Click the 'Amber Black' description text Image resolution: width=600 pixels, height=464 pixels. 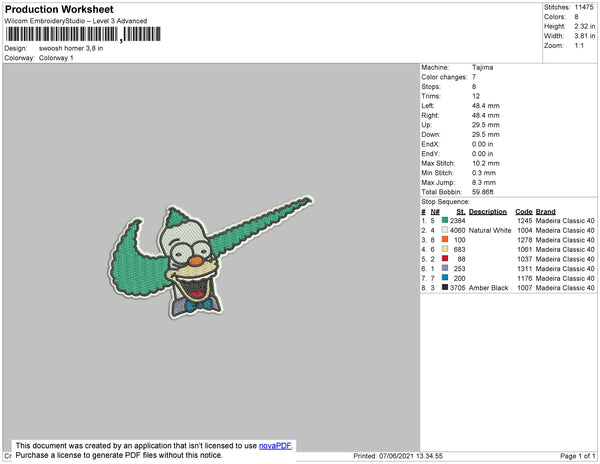(x=489, y=288)
